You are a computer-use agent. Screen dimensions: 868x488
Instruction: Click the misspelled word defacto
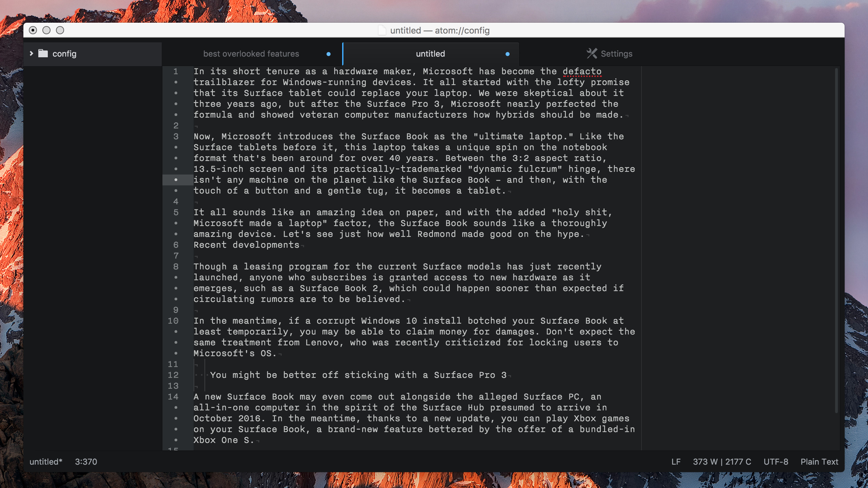tap(582, 72)
